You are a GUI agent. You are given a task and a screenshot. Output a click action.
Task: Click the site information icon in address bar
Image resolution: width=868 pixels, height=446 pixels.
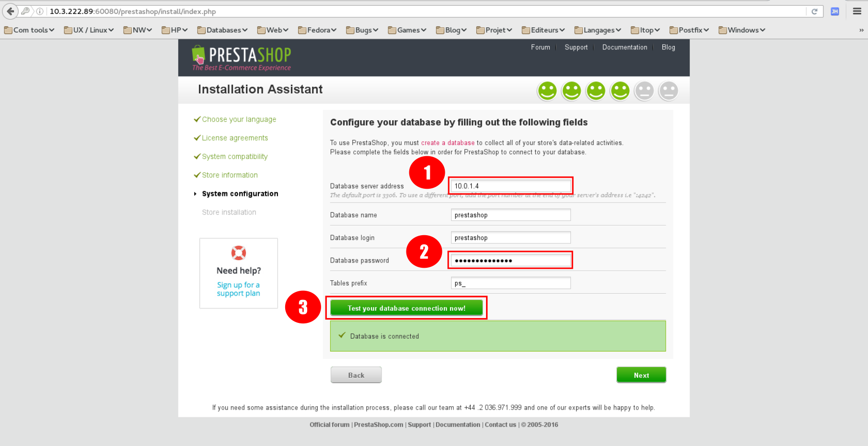tap(40, 11)
